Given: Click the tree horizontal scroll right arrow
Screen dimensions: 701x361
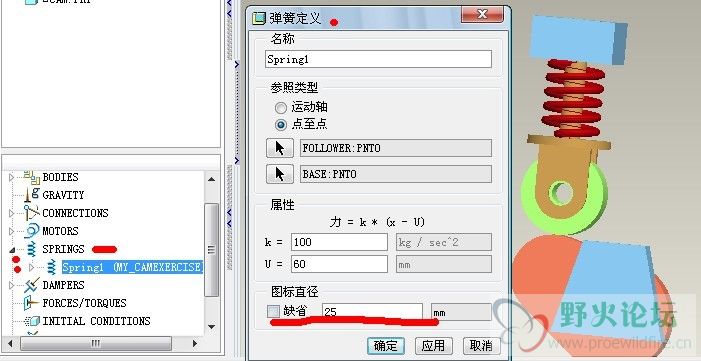Looking at the screenshot, I should (194, 344).
